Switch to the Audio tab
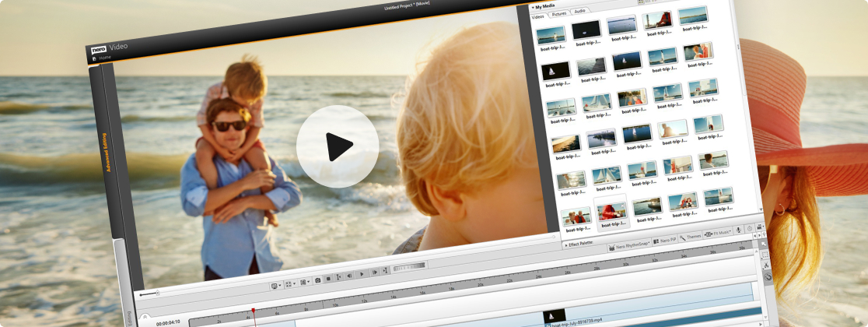The height and width of the screenshot is (327, 868). pos(579,11)
